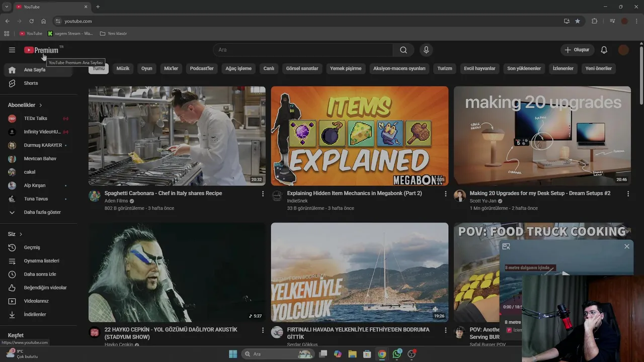The height and width of the screenshot is (362, 644).
Task: Go back using browser back arrow
Action: click(7, 21)
